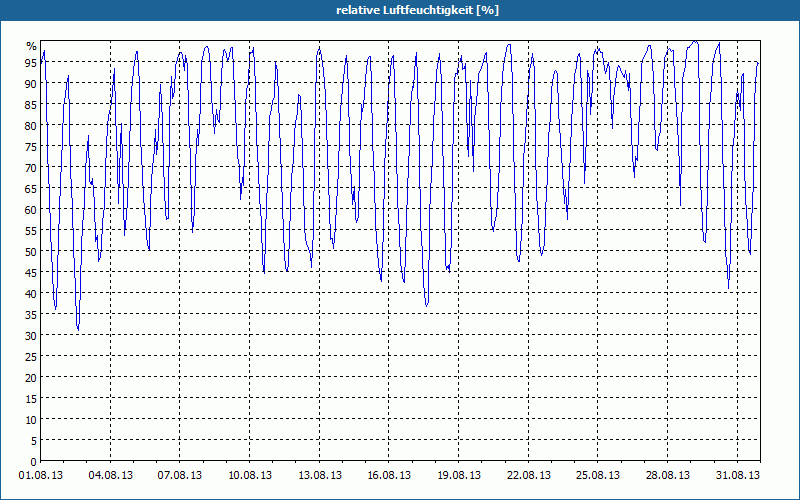The image size is (800, 500).
Task: Select the 10.08.13 x-axis label
Action: click(249, 475)
